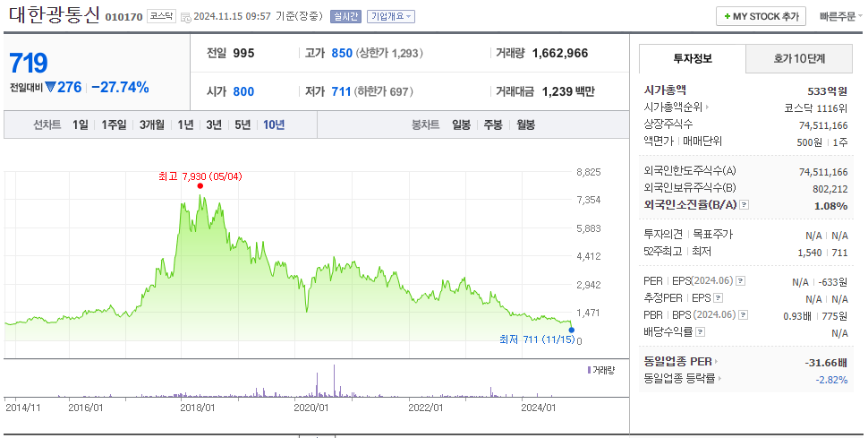Switch to the 투자정보 tab

(x=693, y=58)
